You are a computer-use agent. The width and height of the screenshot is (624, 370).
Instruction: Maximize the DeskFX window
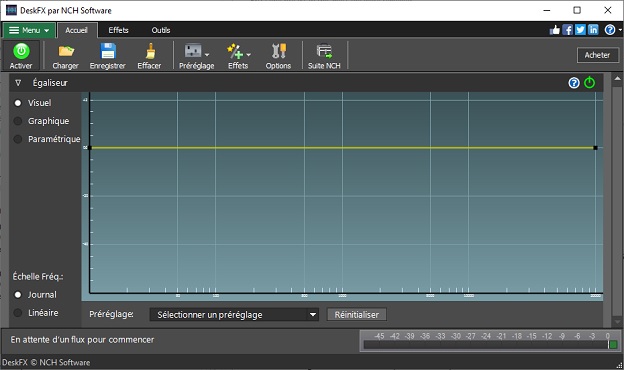point(577,10)
